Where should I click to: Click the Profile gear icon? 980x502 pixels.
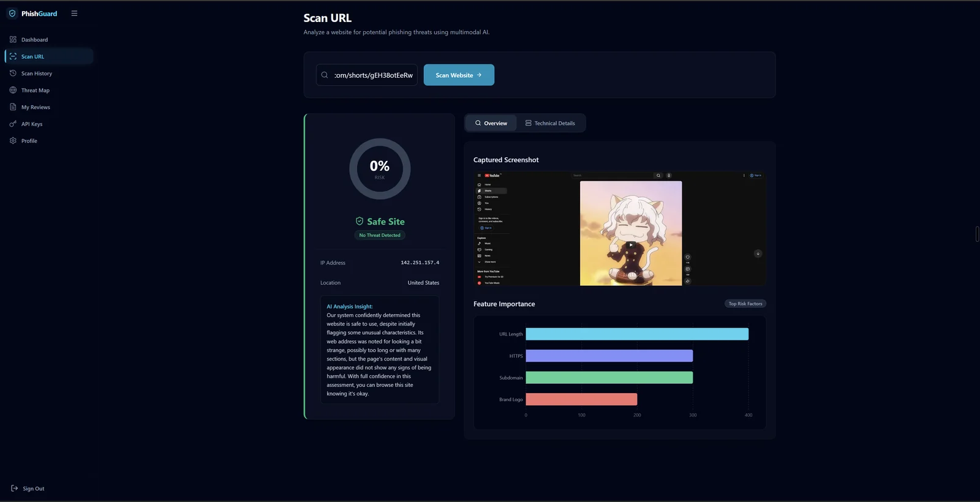13,140
